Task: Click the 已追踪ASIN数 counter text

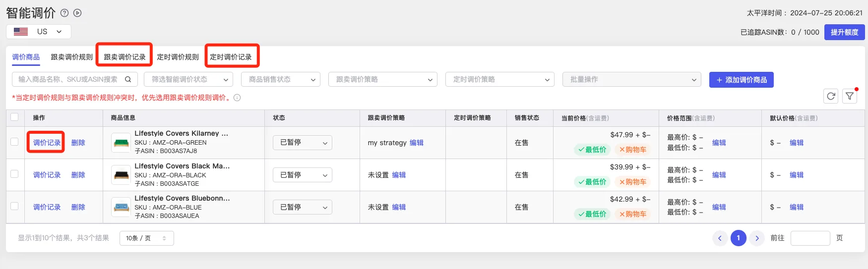Action: [x=780, y=32]
